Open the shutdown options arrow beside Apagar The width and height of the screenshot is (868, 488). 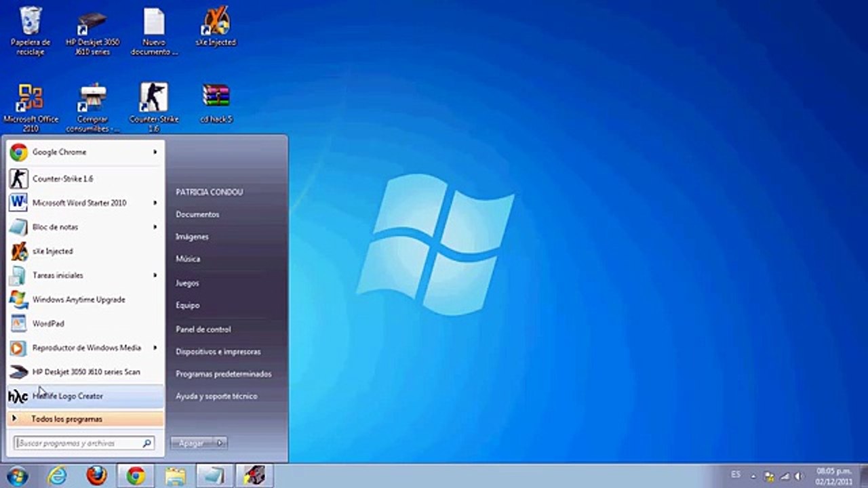pos(220,443)
